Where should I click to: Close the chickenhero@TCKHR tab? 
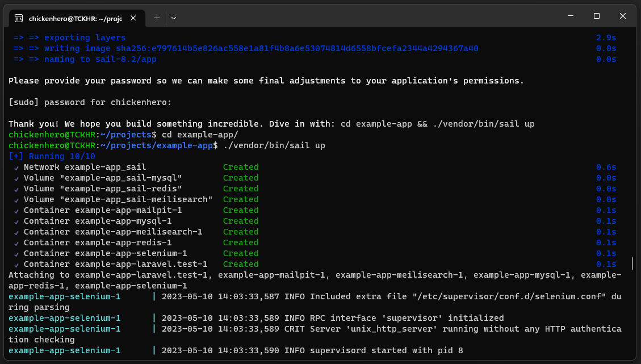tap(133, 18)
